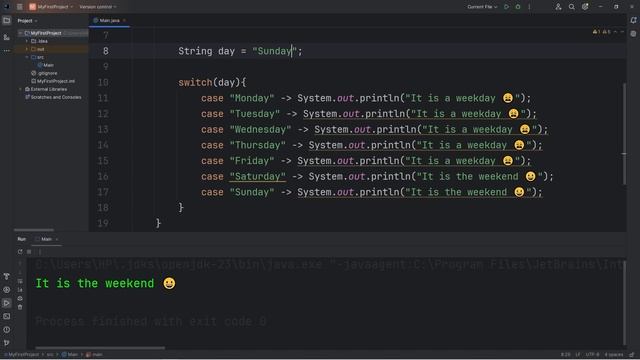Select MyFirstProject.iml file in tree

tap(53, 81)
